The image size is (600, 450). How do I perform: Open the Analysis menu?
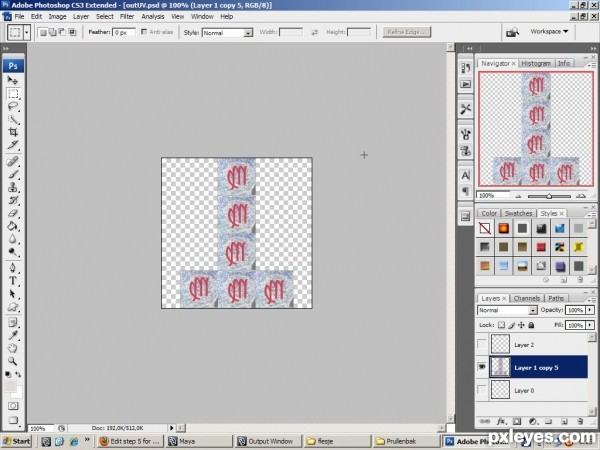(153, 16)
